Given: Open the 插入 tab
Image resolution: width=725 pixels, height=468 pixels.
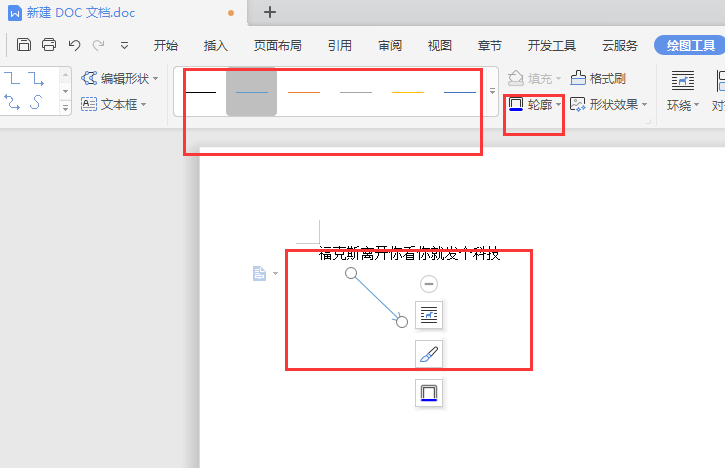Looking at the screenshot, I should click(215, 45).
